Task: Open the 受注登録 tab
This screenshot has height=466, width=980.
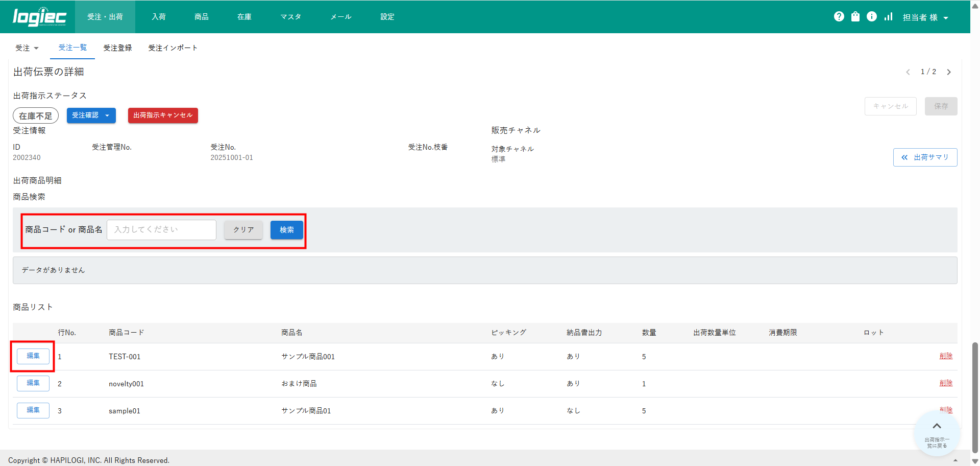Action: point(117,48)
